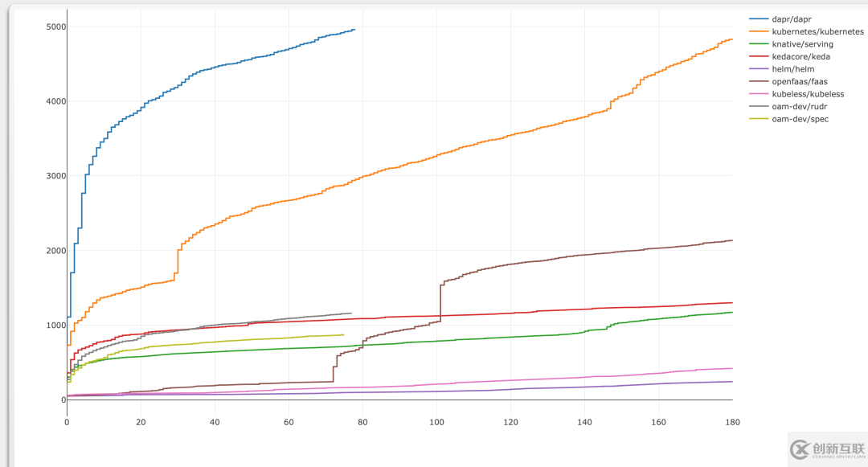Toggle the openfaas/faas legend entry
The image size is (868, 467).
788,81
